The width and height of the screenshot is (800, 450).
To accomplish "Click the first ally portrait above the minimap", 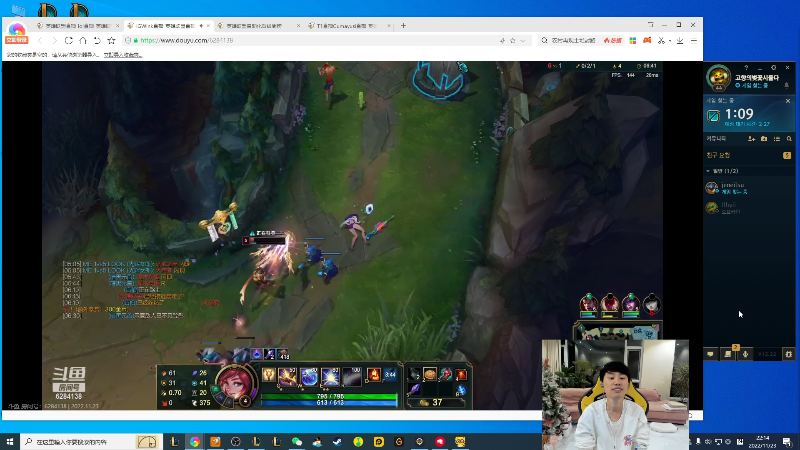I will [x=588, y=304].
